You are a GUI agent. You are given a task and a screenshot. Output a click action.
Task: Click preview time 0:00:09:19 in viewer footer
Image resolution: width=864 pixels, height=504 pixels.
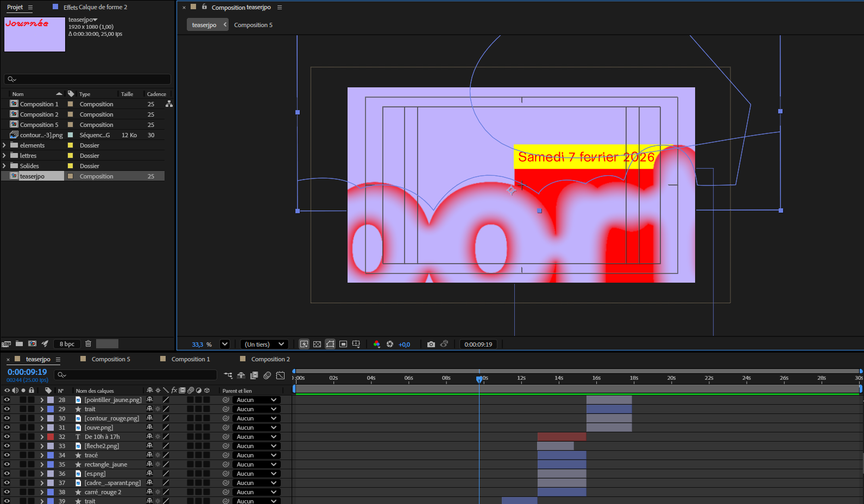(478, 344)
